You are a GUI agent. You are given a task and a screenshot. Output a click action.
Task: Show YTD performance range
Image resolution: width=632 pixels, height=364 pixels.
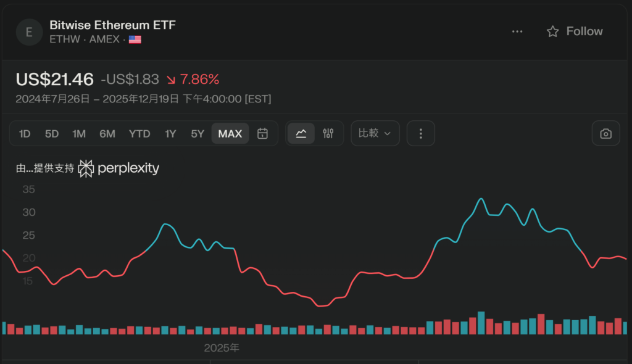point(139,133)
